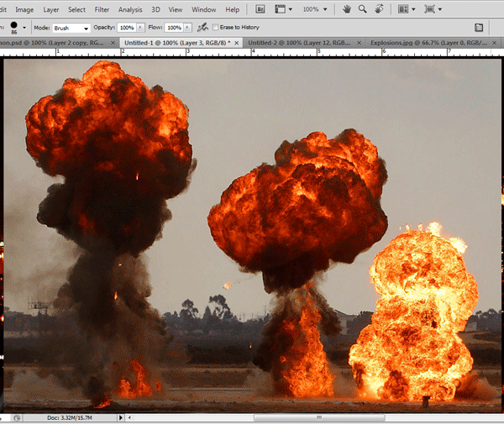This screenshot has width=504, height=424.
Task: Select the Zoom tool magnifier icon
Action: pos(363,9)
